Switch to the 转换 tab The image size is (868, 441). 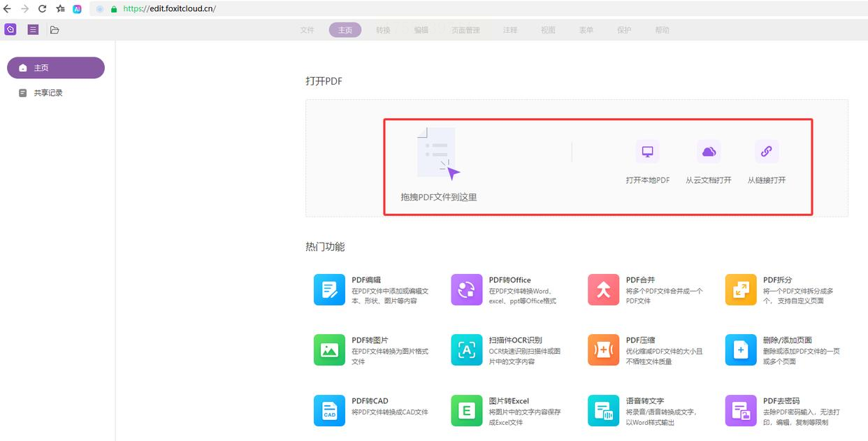tap(383, 30)
